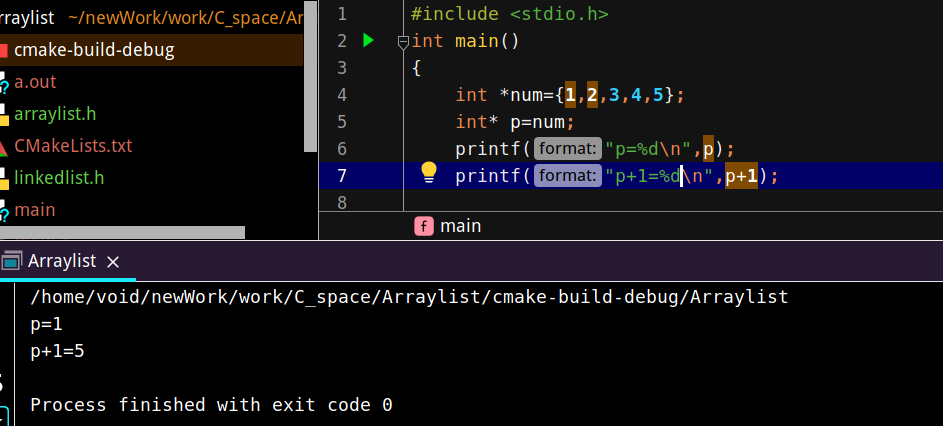The height and width of the screenshot is (426, 943).
Task: Click the highlighted p argument on line 6
Action: point(708,149)
